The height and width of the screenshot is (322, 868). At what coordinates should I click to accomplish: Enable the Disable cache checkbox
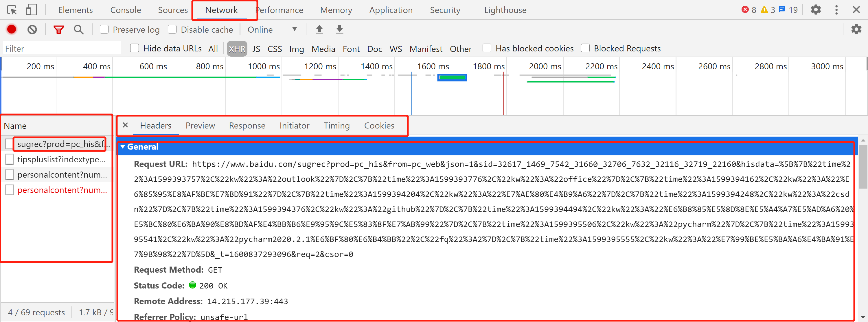click(x=172, y=30)
